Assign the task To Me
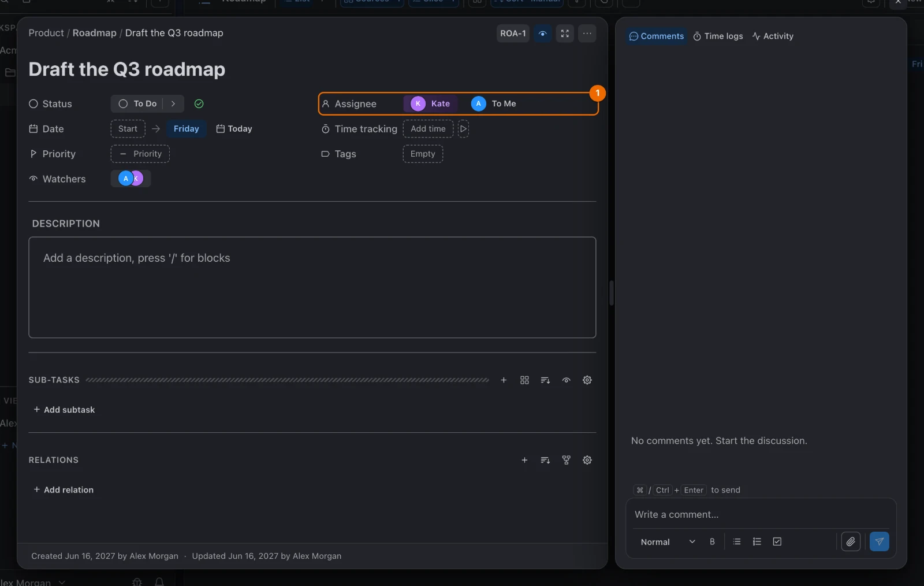The image size is (924, 586). [x=494, y=103]
